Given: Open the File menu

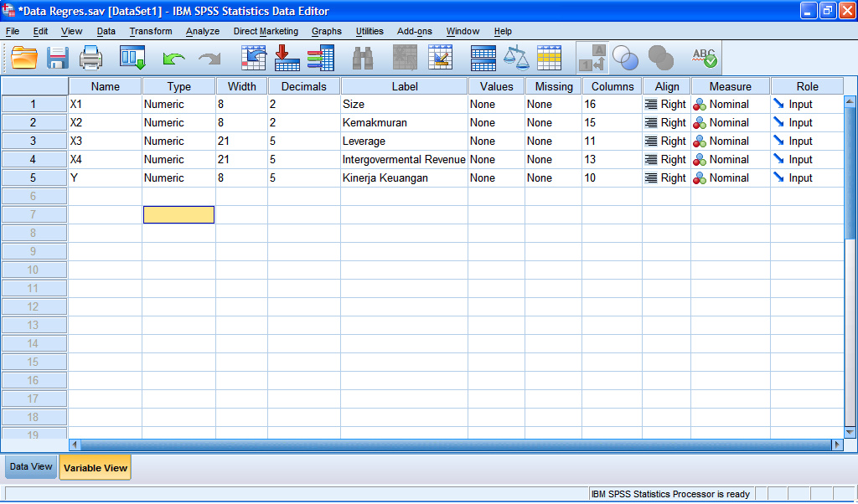Looking at the screenshot, I should pyautogui.click(x=12, y=31).
